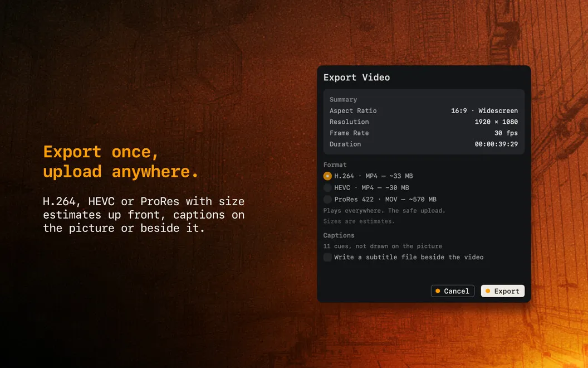Click the 'Export Video' dialog title
Viewport: 588px width, 368px height.
coord(356,78)
